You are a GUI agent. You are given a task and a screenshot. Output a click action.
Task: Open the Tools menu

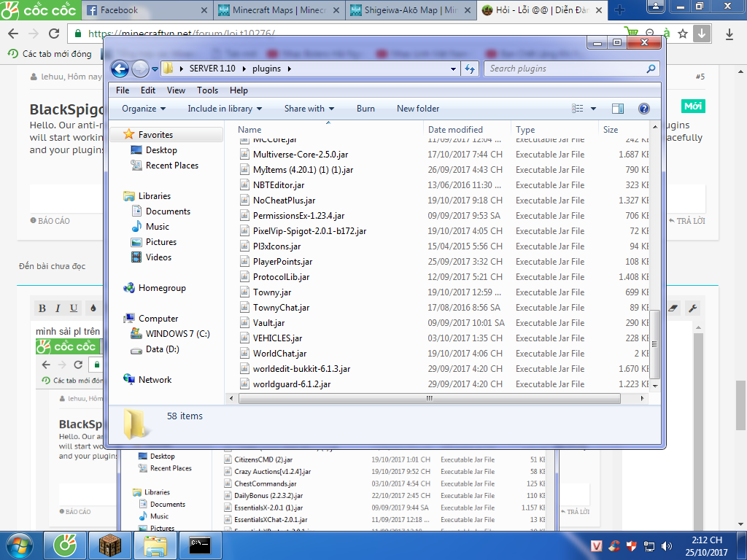207,90
